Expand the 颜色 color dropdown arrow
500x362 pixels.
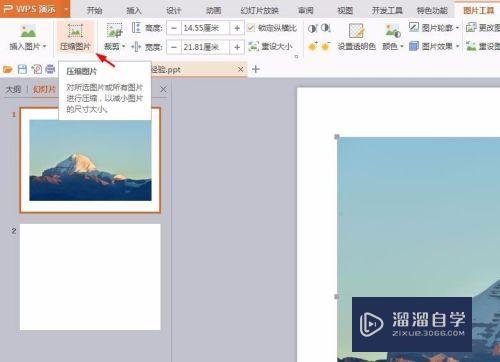[x=402, y=46]
